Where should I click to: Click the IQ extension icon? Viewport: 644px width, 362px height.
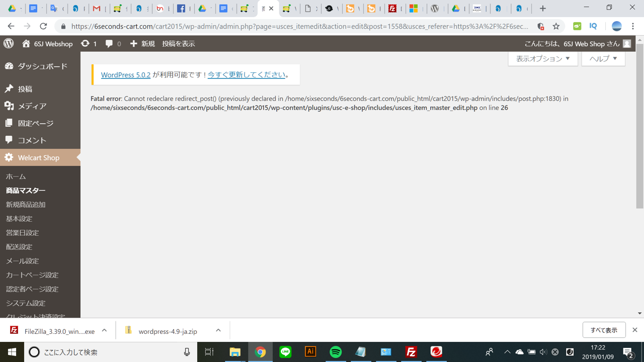(x=593, y=26)
